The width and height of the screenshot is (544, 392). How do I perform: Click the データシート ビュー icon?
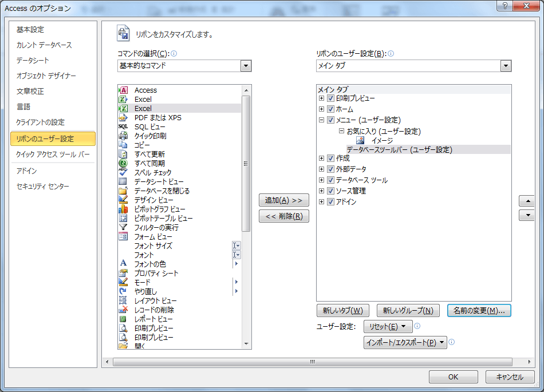click(123, 181)
